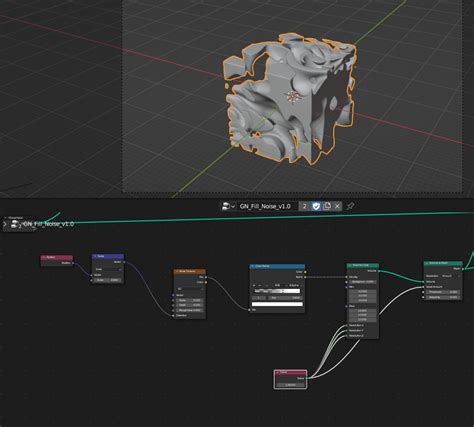Click Color Ramp Color output socket

[305, 272]
